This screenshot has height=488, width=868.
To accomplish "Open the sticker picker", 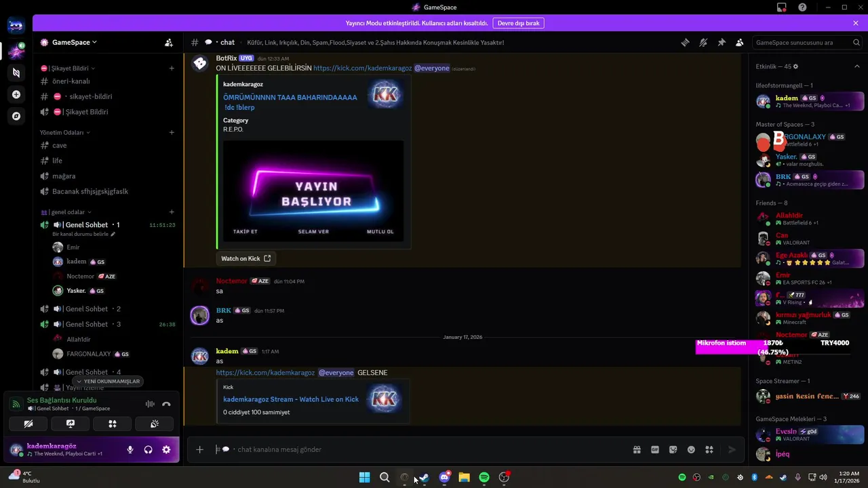I will [673, 449].
